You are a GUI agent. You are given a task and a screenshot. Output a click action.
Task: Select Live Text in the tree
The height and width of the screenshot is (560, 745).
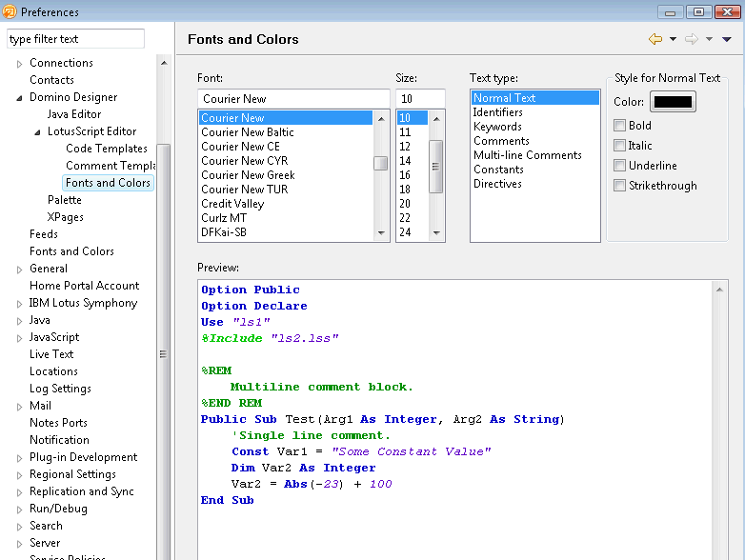(51, 354)
